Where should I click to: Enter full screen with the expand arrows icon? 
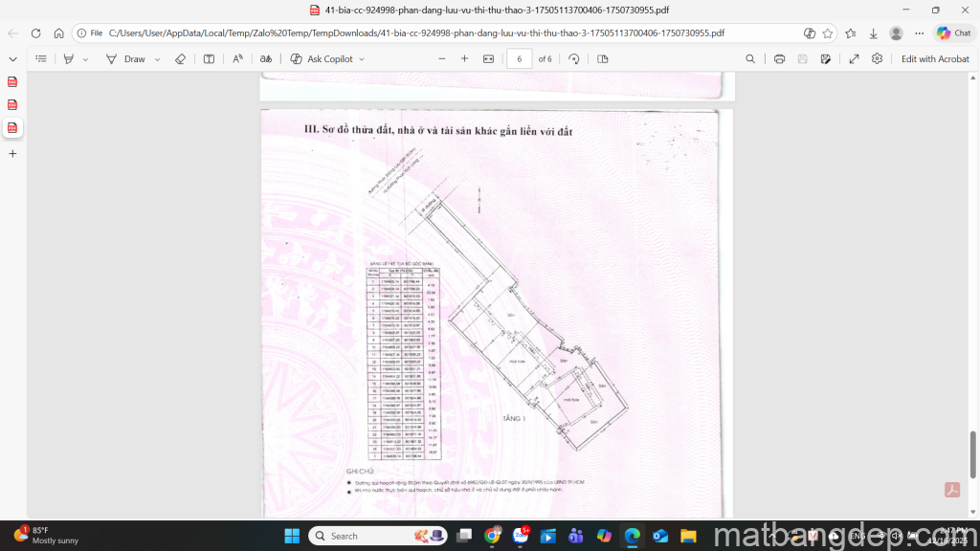(854, 59)
